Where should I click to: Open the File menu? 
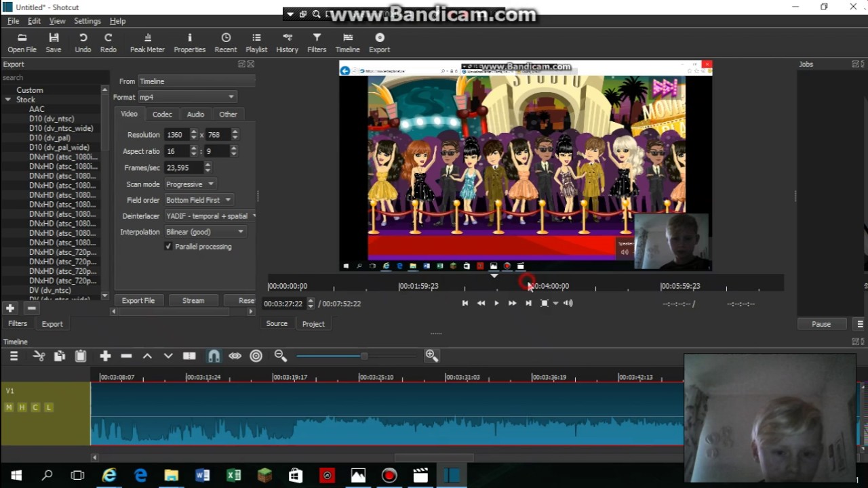14,21
